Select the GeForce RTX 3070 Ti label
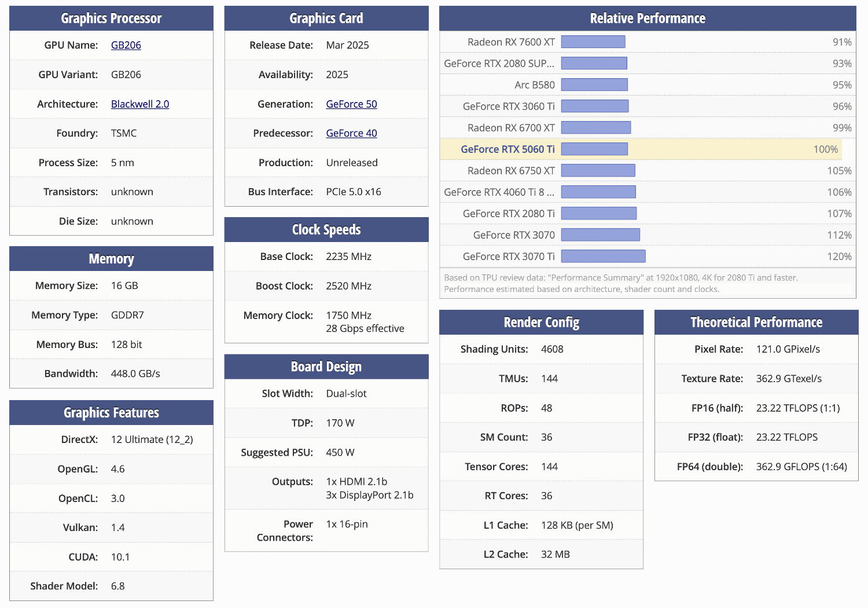The image size is (868, 608). pos(509,257)
